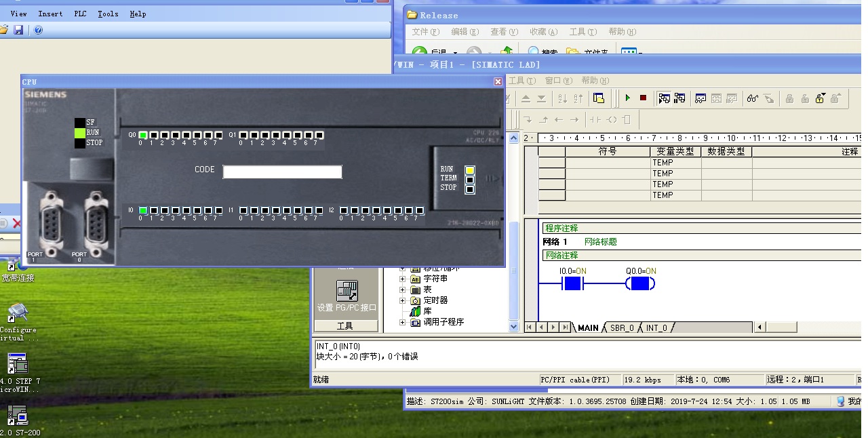Click the 网络标题 text in network 1
This screenshot has width=868, height=438.
(600, 242)
